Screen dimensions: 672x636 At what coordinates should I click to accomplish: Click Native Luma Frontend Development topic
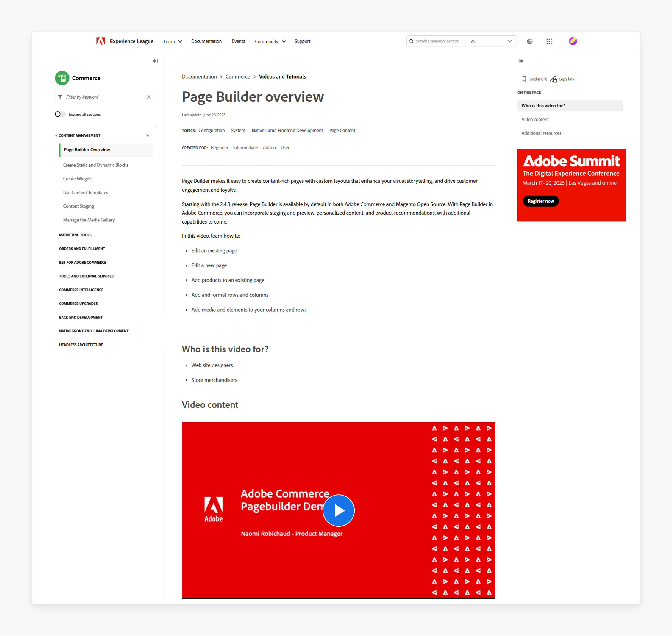point(287,131)
